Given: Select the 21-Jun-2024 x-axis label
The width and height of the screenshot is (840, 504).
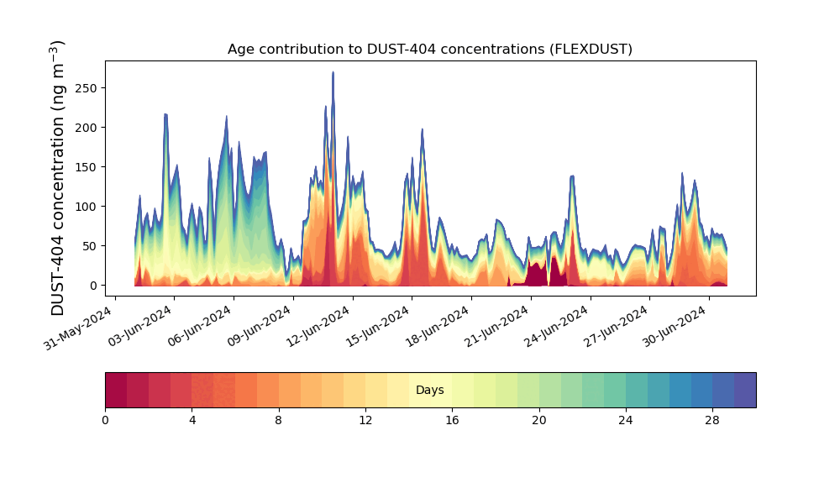Looking at the screenshot, I should (497, 326).
